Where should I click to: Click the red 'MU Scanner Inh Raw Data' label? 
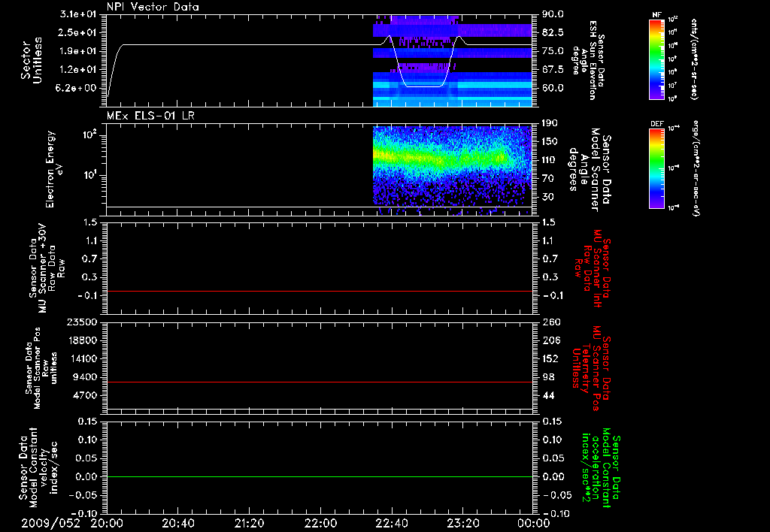(x=593, y=268)
